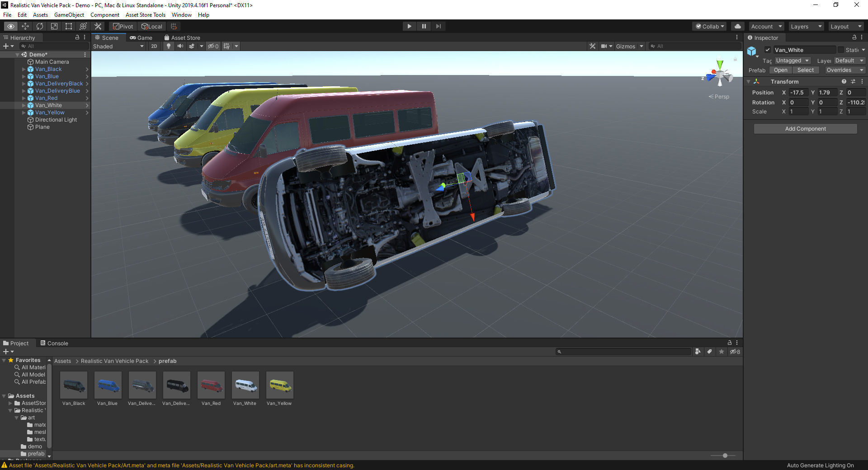Toggle Van_White active checkbox

pyautogui.click(x=767, y=50)
